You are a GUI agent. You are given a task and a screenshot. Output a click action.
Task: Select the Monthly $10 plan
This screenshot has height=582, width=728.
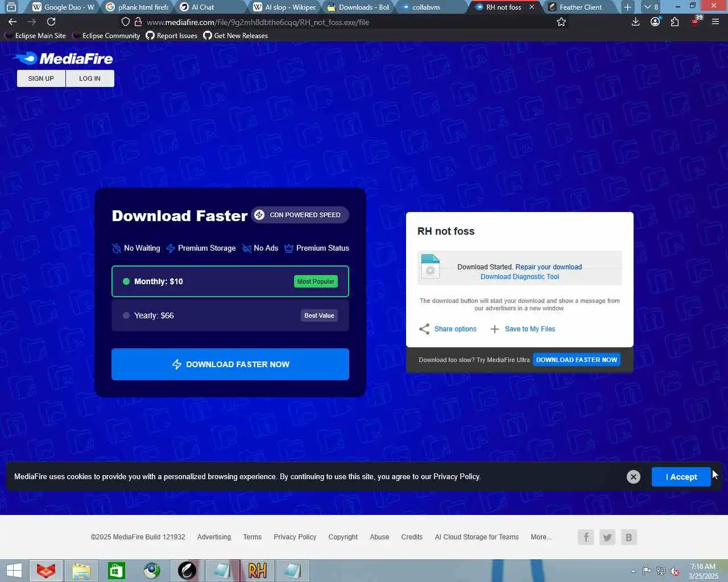tap(230, 281)
